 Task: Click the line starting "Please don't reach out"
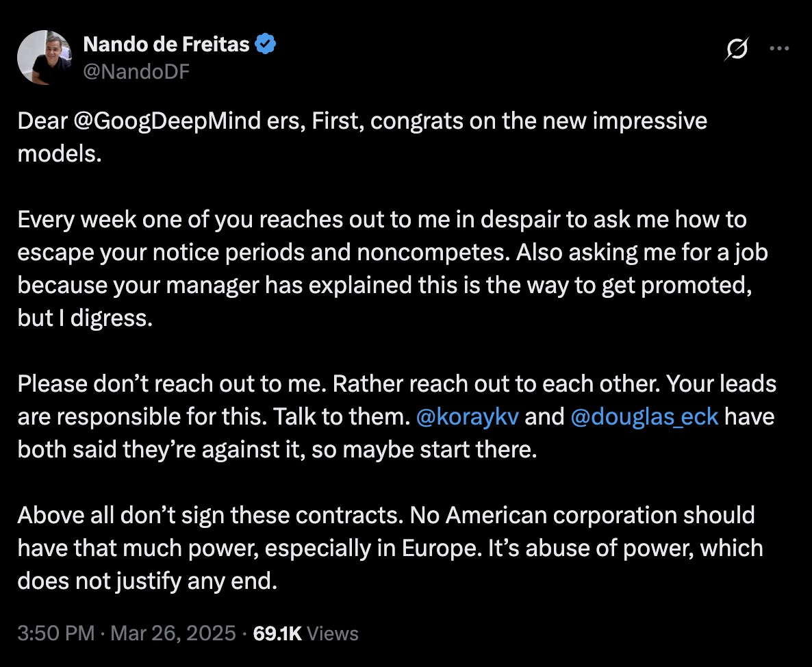(396, 383)
